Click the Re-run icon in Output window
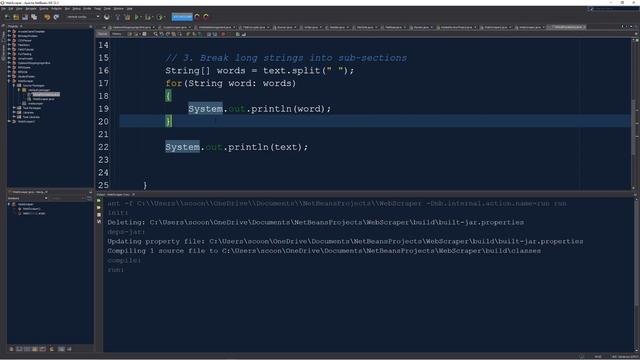The width and height of the screenshot is (640, 360). (99, 201)
